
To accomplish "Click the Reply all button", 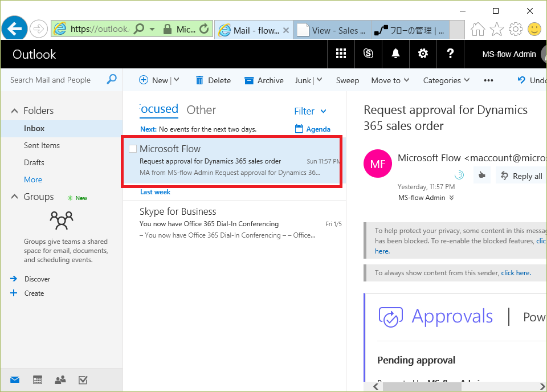I will [521, 175].
